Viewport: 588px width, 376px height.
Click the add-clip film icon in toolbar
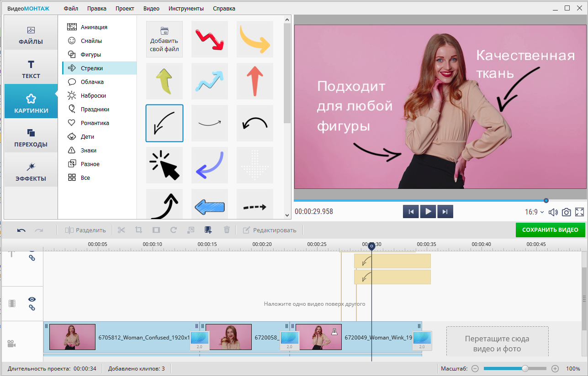[x=208, y=230]
